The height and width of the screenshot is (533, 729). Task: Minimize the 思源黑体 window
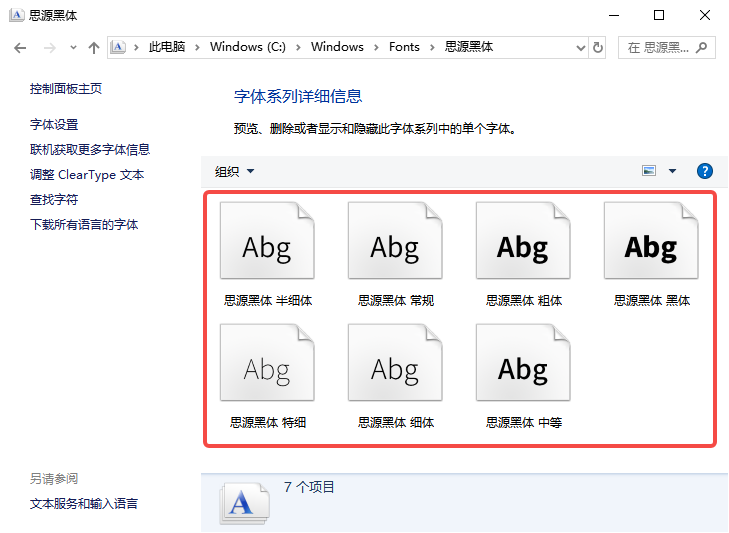click(614, 15)
